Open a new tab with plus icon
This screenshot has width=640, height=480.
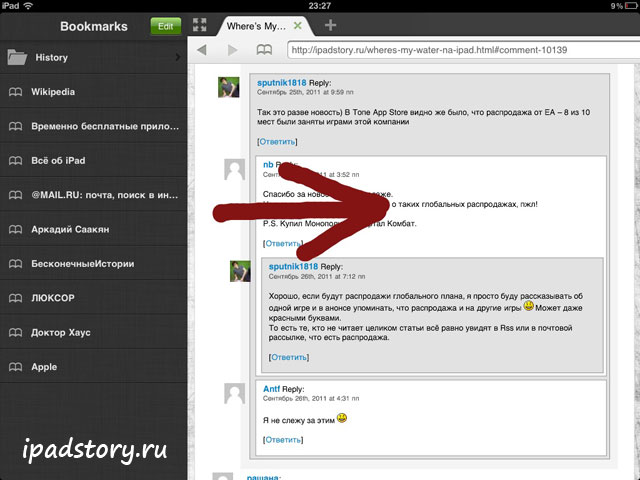pyautogui.click(x=331, y=25)
